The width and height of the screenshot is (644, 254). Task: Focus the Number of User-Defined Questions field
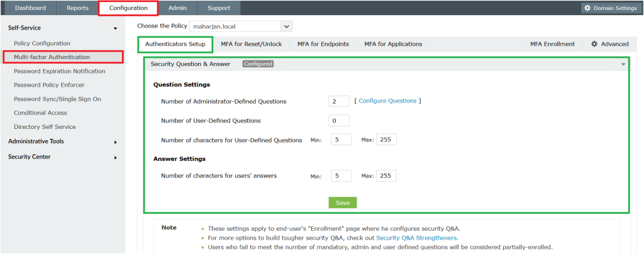pos(338,121)
